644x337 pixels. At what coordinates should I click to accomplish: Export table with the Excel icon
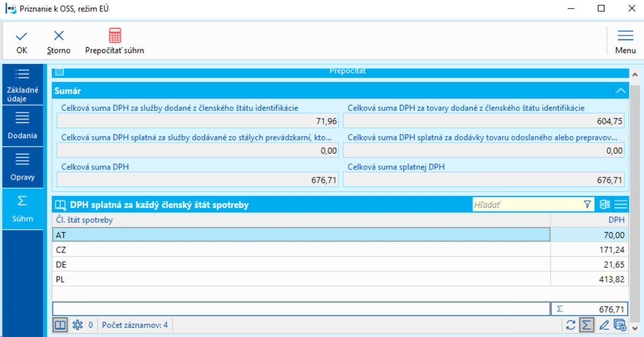tap(605, 204)
